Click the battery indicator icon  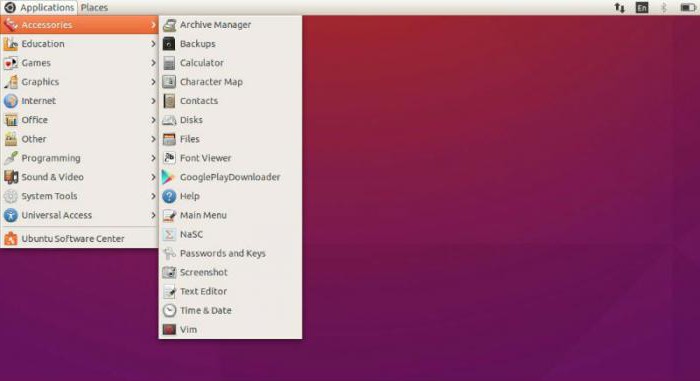point(688,8)
